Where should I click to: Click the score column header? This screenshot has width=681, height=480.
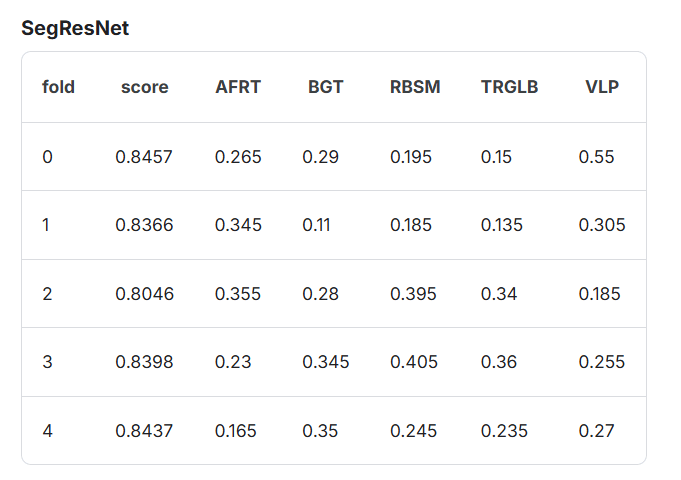(x=145, y=87)
